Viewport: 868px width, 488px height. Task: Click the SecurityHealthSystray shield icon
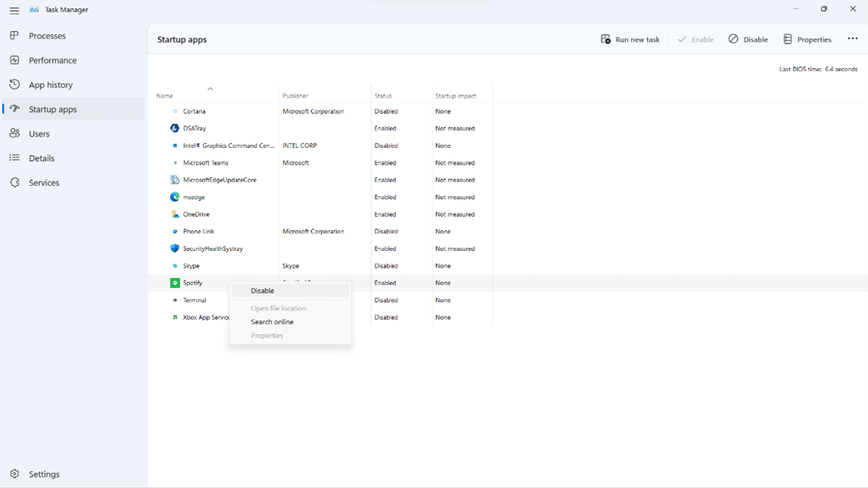[x=175, y=248]
